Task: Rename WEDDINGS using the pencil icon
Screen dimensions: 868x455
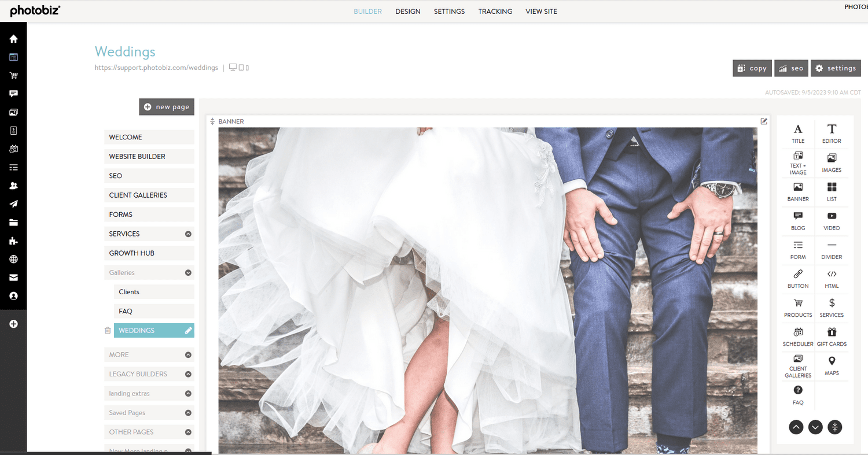Action: (188, 330)
